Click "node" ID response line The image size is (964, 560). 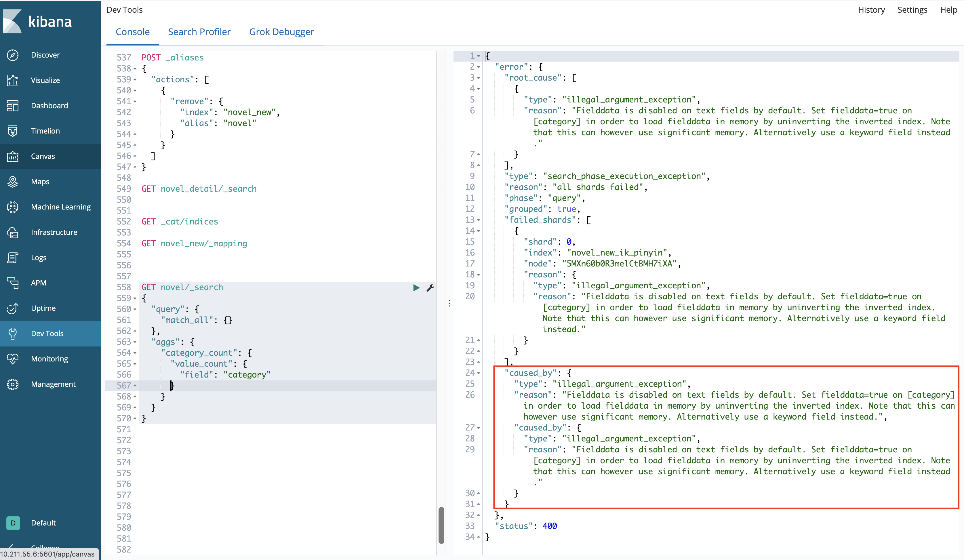click(602, 264)
